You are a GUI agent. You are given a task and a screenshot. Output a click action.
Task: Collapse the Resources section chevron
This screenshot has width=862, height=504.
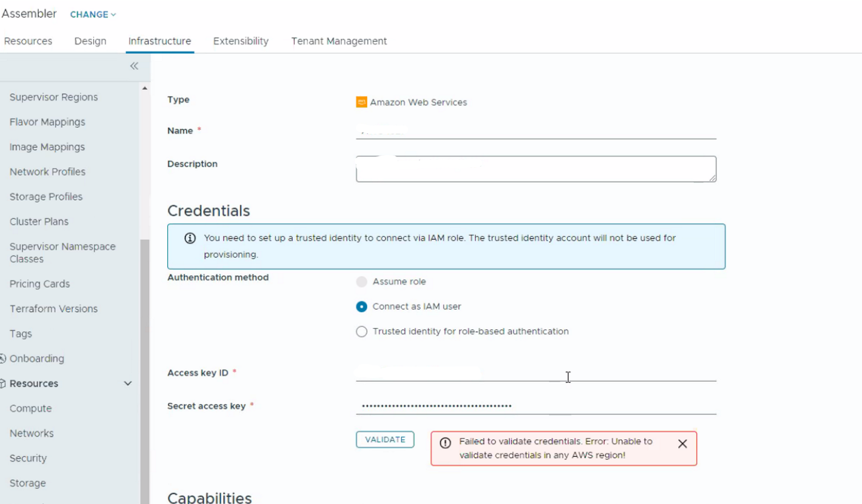128,383
